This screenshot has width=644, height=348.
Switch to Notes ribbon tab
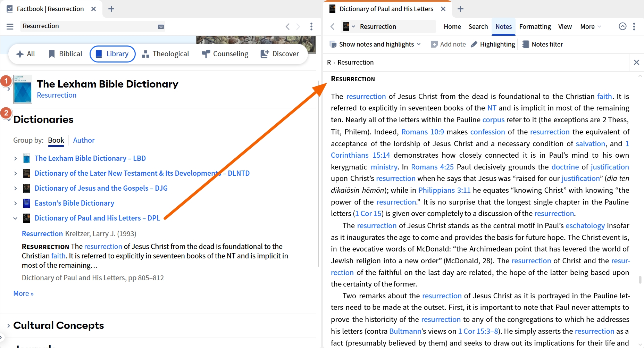click(503, 27)
